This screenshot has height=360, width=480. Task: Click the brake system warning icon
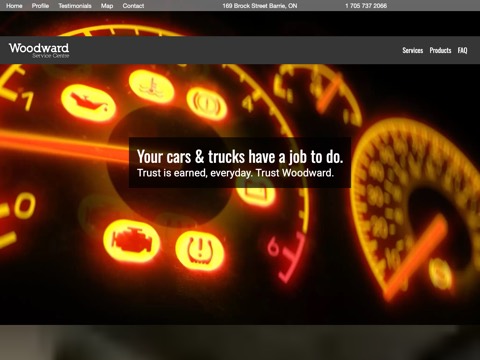tap(207, 103)
